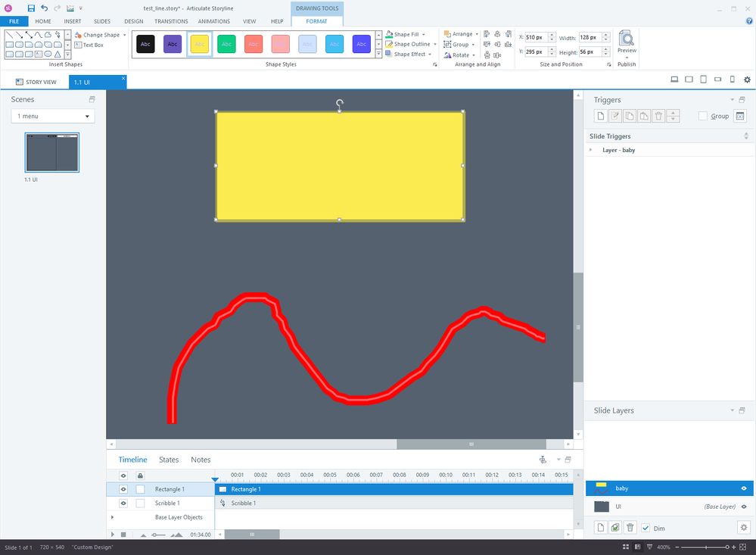Toggle lock checkbox for Rectangle 1
This screenshot has width=756, height=555.
(x=140, y=489)
